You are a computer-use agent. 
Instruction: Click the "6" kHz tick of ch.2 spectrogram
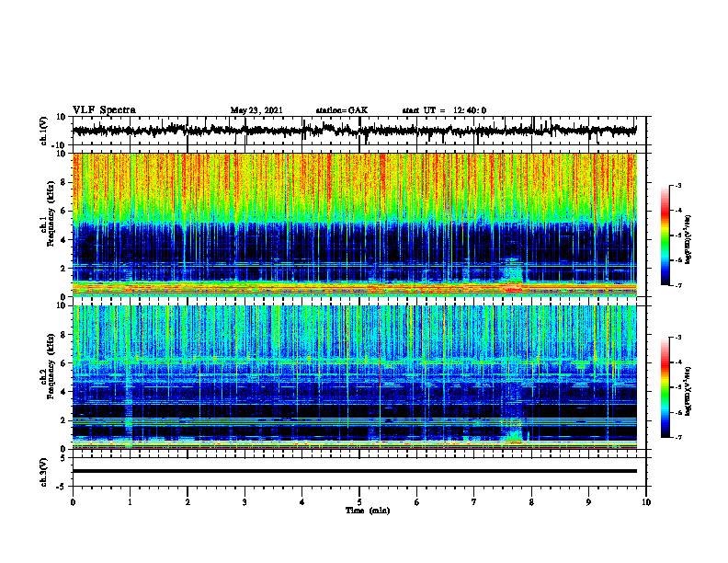[x=63, y=363]
